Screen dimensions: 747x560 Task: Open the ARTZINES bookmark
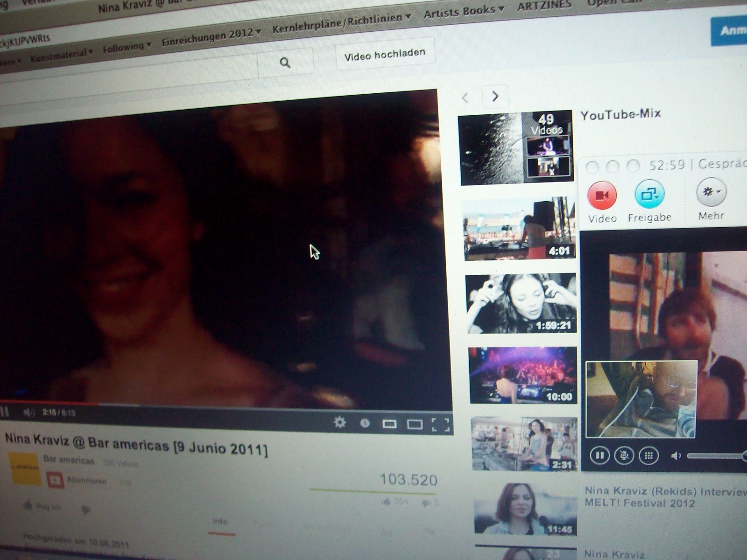[544, 6]
